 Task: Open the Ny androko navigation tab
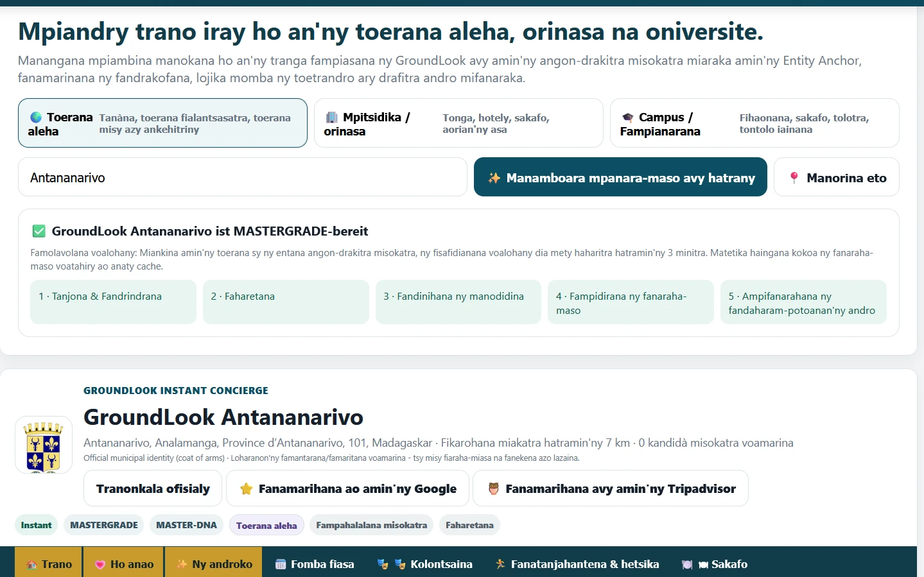214,563
